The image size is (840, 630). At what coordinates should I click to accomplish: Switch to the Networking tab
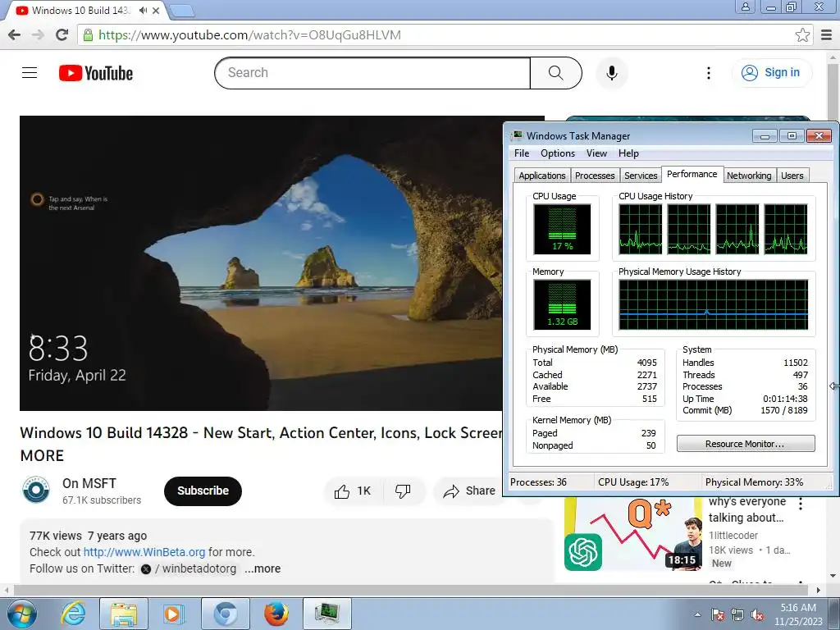pos(749,176)
